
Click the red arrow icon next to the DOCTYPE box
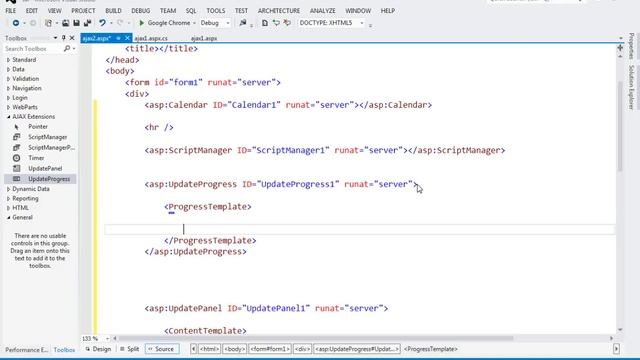tap(287, 23)
